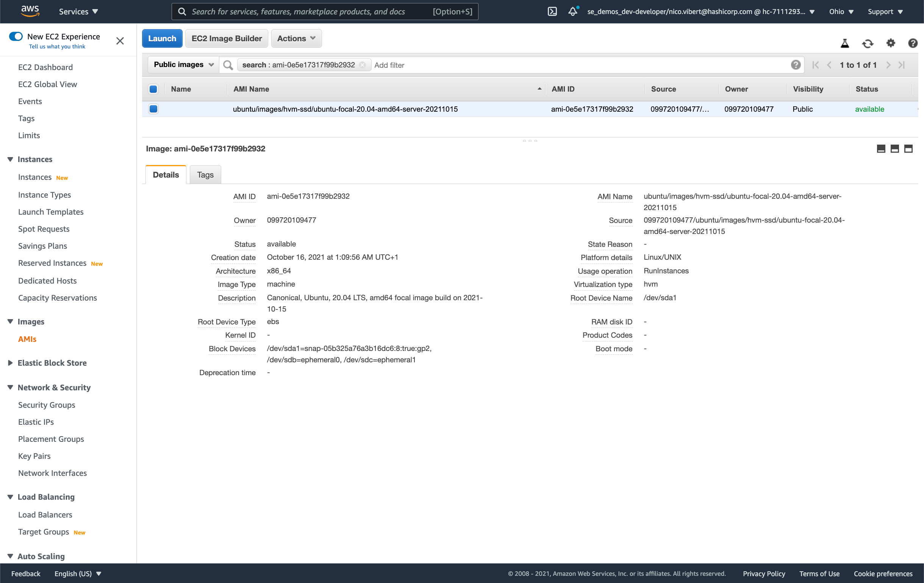Click the Launch button
This screenshot has height=583, width=924.
162,38
